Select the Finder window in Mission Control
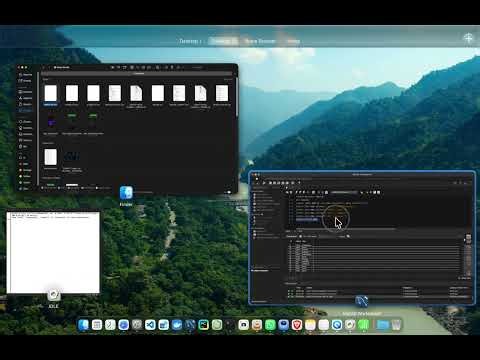 [x=128, y=128]
